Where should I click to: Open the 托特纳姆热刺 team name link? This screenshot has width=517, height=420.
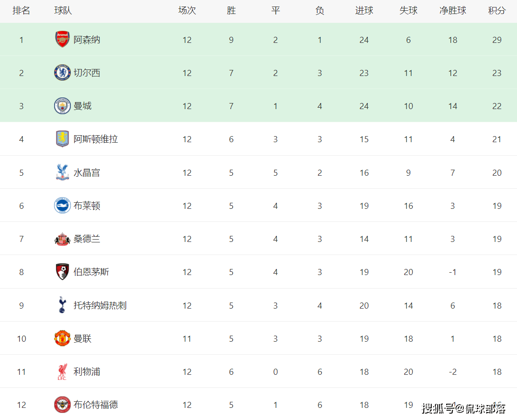(x=100, y=305)
